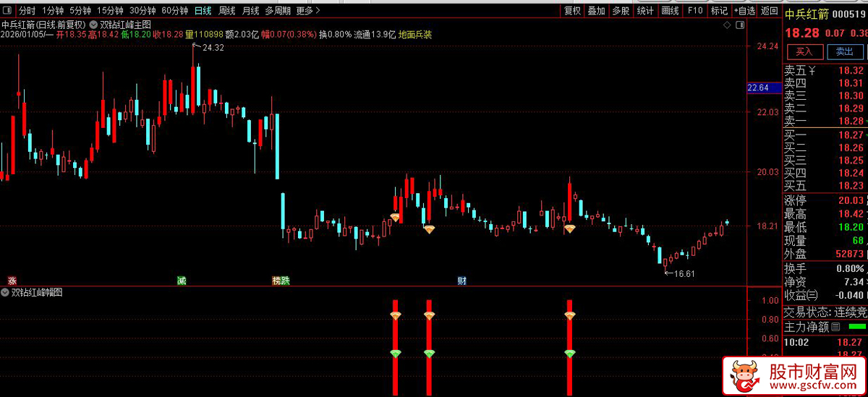The width and height of the screenshot is (868, 397).
Task: Click the 财 financial event marker
Action: (x=461, y=280)
